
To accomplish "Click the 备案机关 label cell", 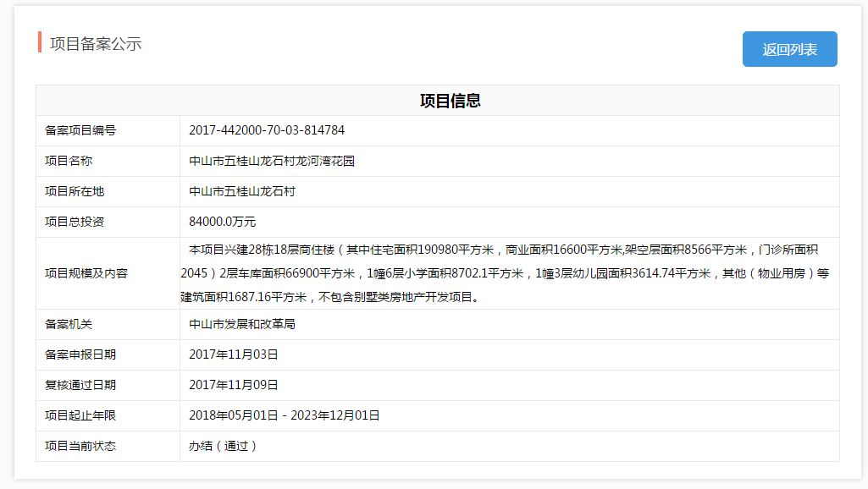I will click(108, 324).
